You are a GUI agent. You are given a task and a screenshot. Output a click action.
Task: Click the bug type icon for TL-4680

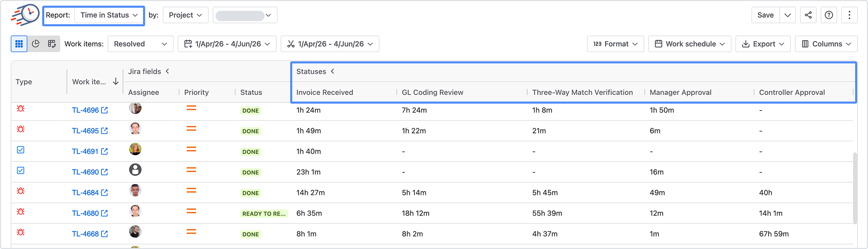pyautogui.click(x=21, y=211)
